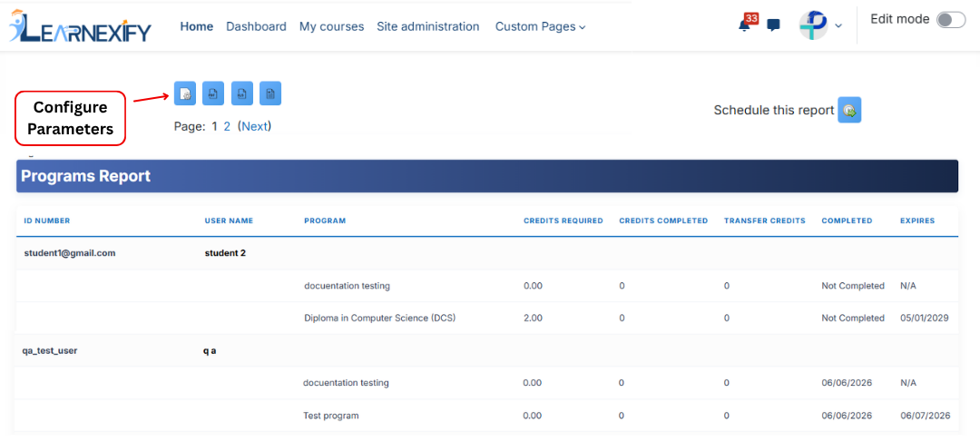
Task: Click the Programs Report title banner
Action: [x=487, y=176]
